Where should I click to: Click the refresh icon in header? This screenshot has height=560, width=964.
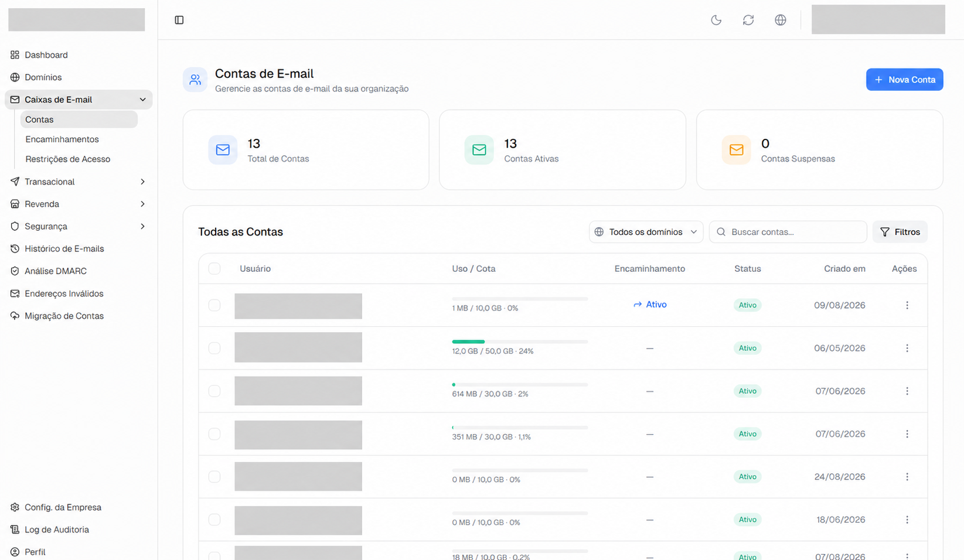coord(748,20)
